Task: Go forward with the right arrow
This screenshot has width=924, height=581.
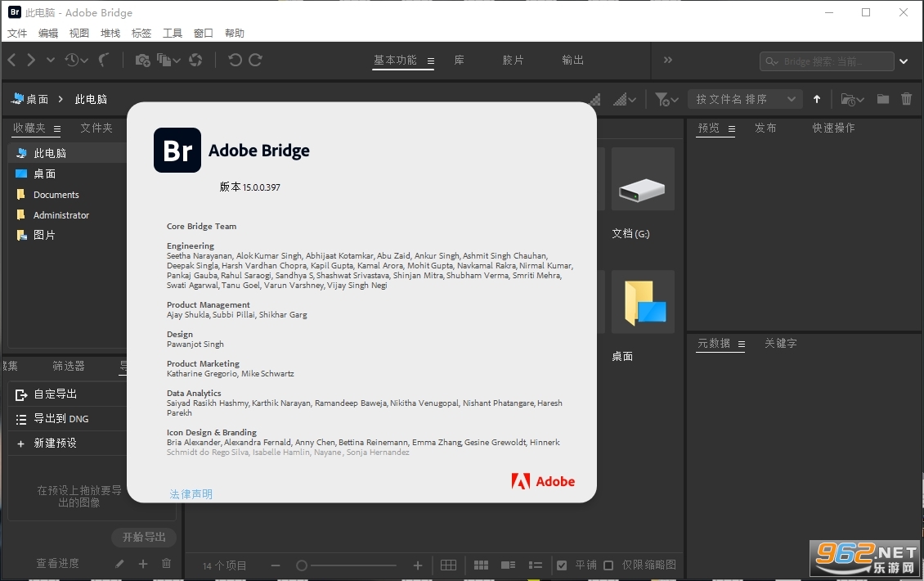Action: (31, 60)
